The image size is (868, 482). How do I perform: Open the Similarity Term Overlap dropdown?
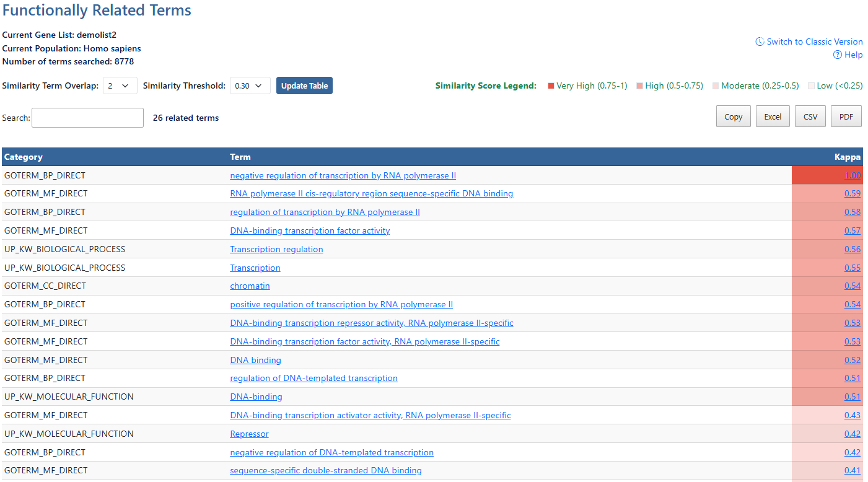[x=120, y=85]
